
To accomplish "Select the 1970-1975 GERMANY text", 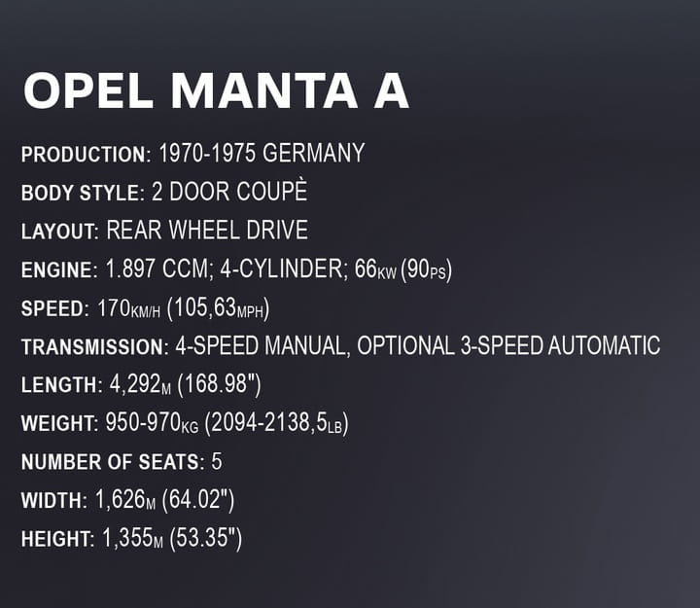I will pos(262,154).
